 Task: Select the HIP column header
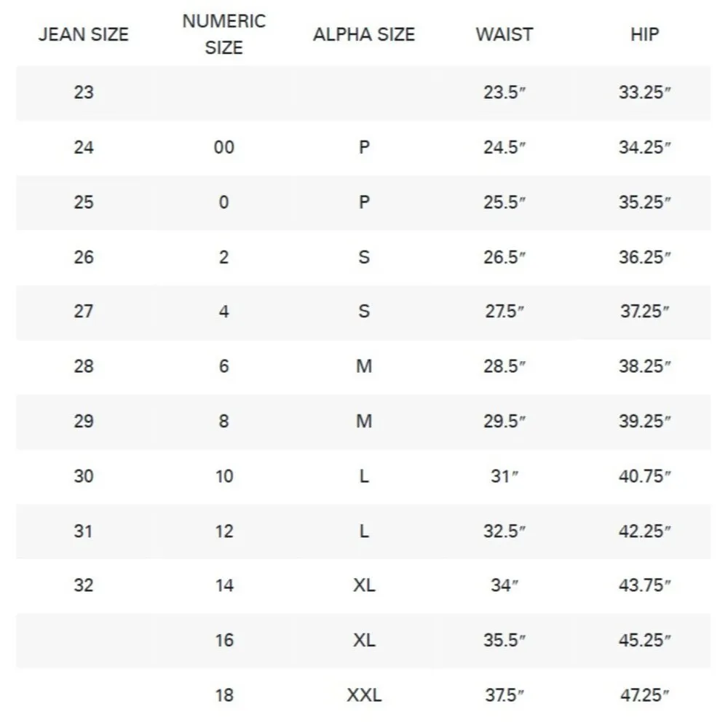pos(644,34)
